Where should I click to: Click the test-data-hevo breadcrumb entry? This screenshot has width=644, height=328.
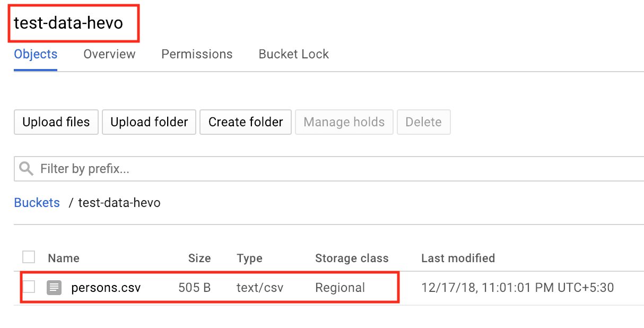[x=119, y=202]
